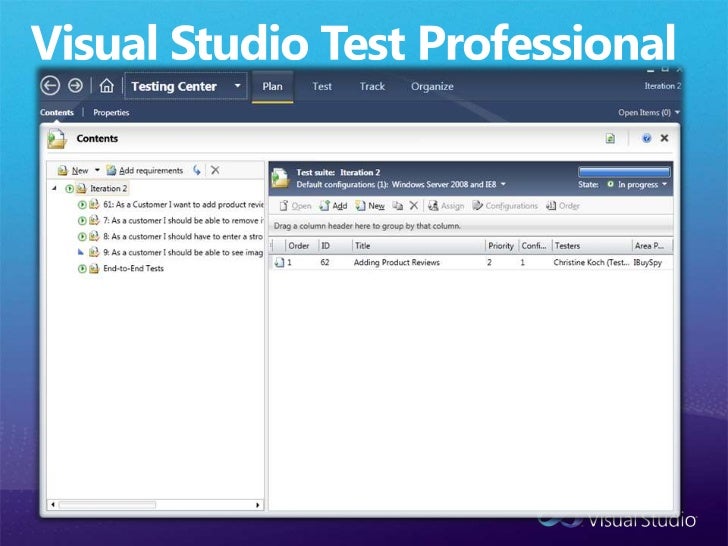The image size is (728, 546).
Task: Click tree pane scroll left arrow
Action: pyautogui.click(x=53, y=505)
